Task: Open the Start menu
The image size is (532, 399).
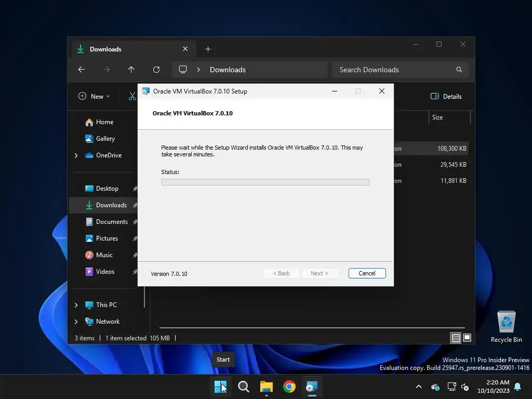Action: click(220, 387)
